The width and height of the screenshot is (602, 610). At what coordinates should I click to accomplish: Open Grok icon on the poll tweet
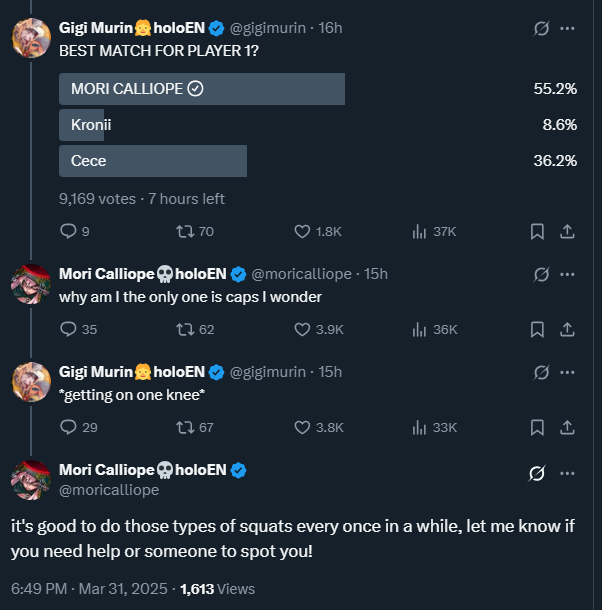tap(541, 28)
